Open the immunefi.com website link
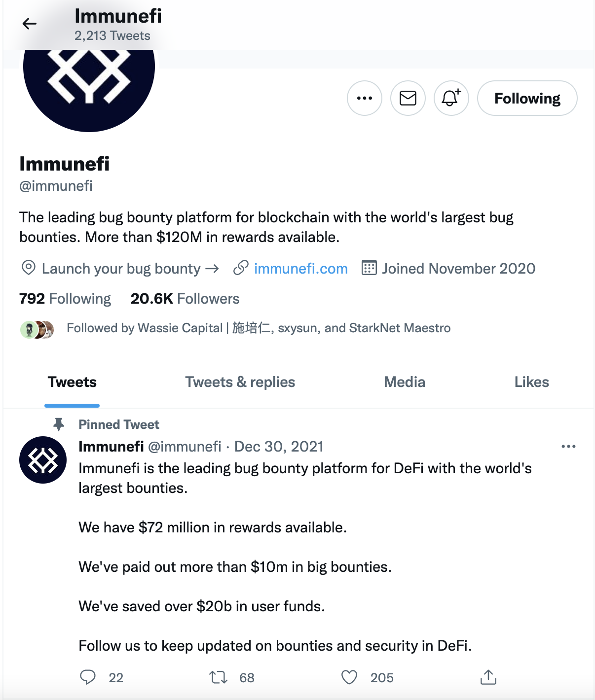The height and width of the screenshot is (700, 595). pyautogui.click(x=300, y=269)
